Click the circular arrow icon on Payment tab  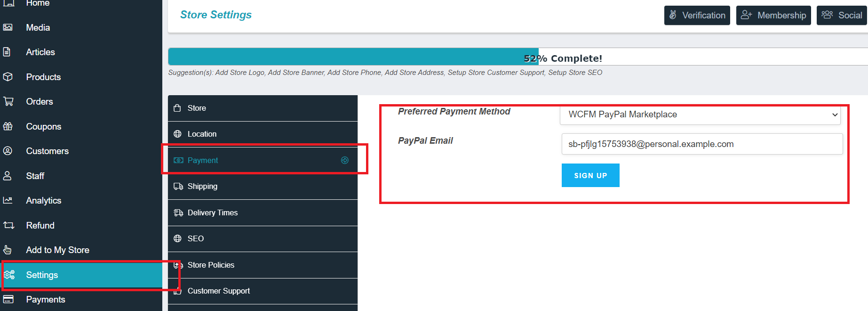[x=345, y=160]
